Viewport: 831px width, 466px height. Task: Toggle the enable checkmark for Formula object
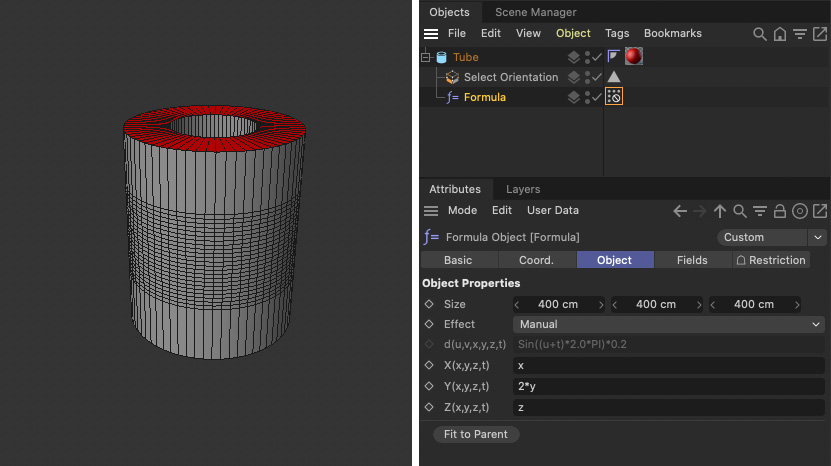pos(597,97)
